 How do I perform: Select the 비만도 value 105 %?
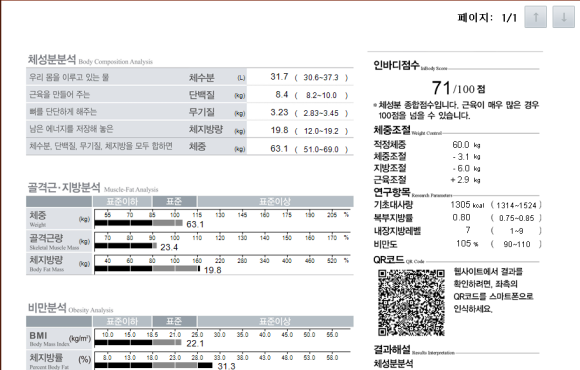click(467, 243)
